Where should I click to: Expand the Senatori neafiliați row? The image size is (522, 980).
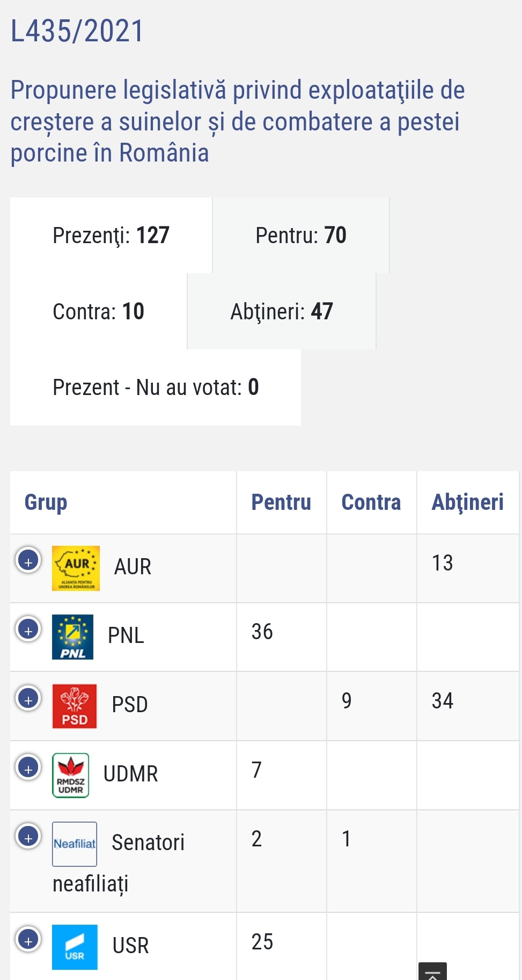coord(28,837)
